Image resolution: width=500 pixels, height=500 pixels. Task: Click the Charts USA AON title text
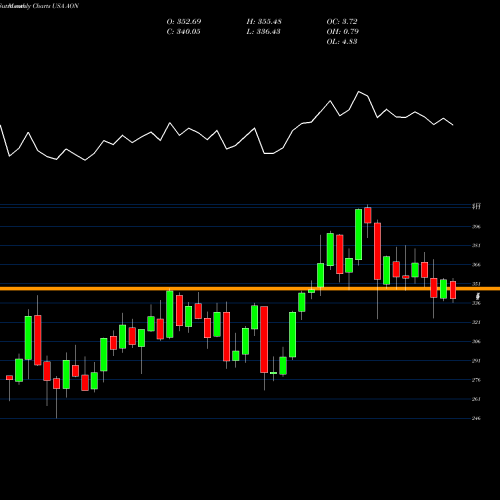[56, 6]
